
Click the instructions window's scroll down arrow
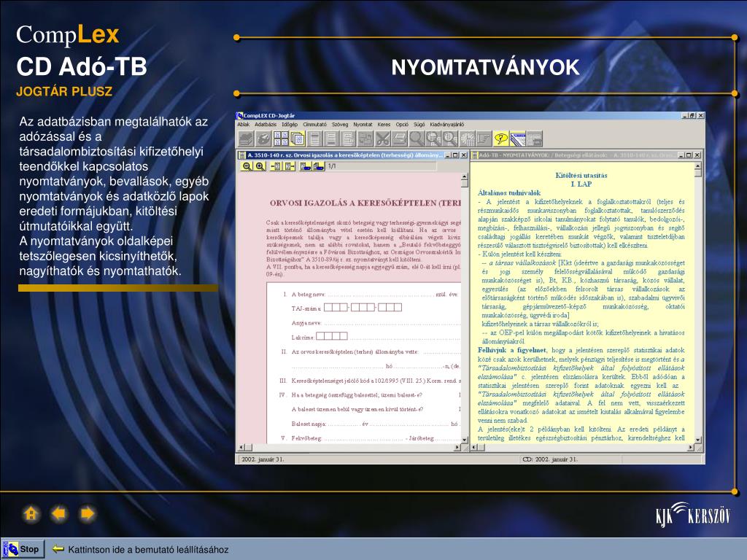pos(698,440)
